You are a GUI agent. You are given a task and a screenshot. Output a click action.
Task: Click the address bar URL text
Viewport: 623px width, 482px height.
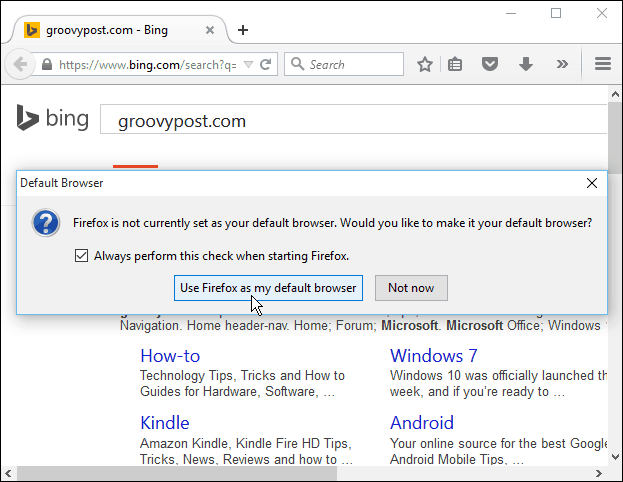147,64
